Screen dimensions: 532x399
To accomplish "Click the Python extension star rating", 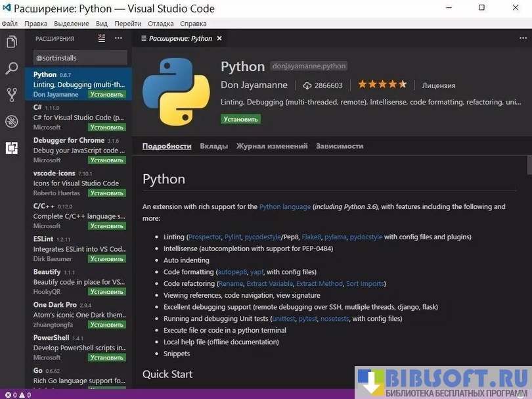I will point(382,85).
